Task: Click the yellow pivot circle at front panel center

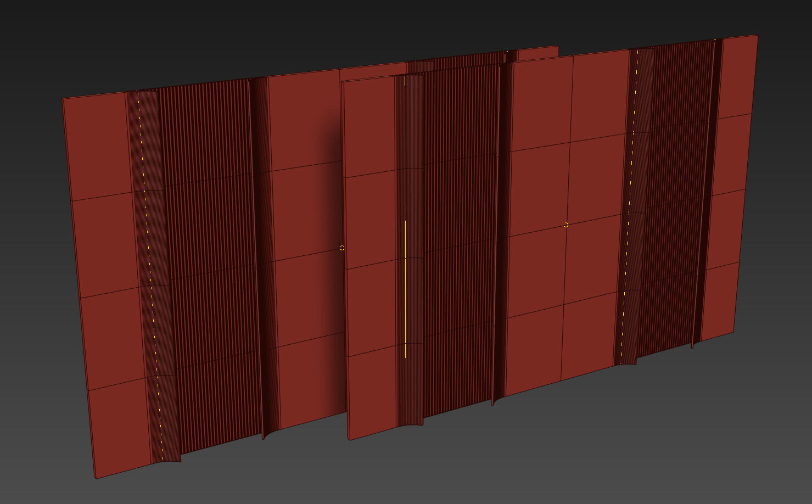Action: tap(566, 225)
